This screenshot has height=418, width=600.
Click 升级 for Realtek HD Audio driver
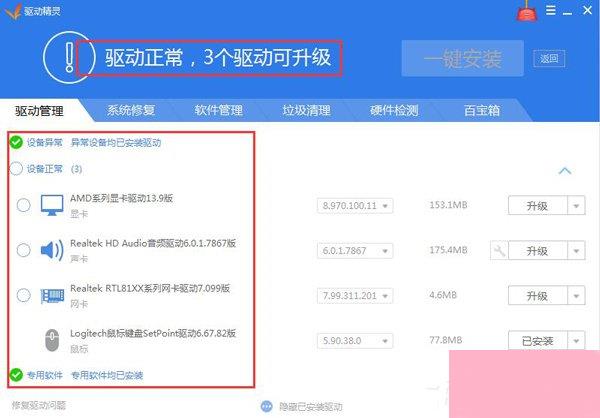pyautogui.click(x=538, y=251)
